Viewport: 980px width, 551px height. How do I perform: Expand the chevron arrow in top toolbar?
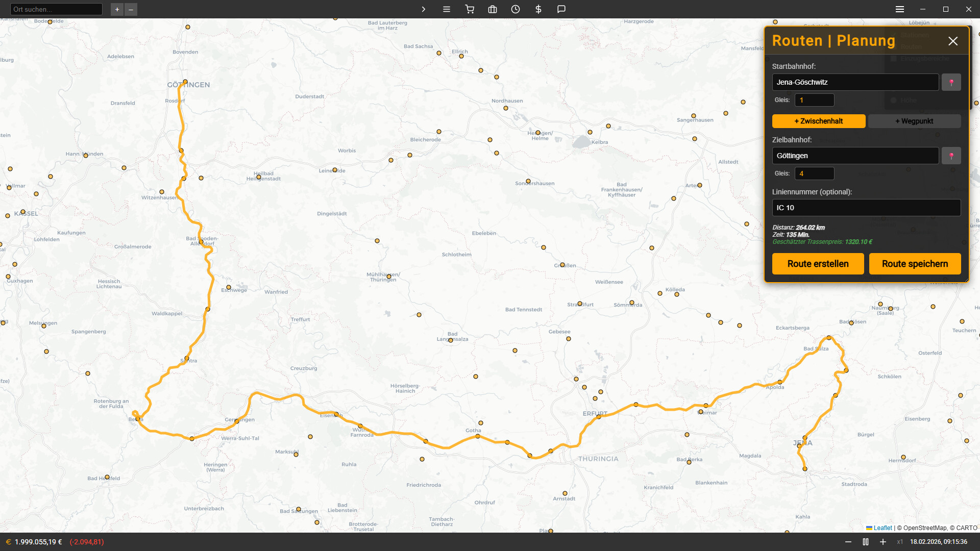click(423, 9)
